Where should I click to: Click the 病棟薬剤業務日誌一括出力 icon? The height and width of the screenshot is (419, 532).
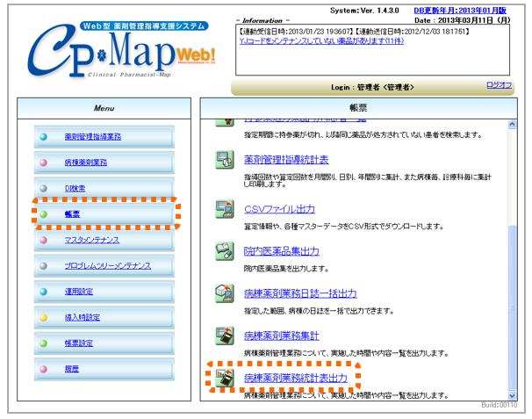pos(225,293)
